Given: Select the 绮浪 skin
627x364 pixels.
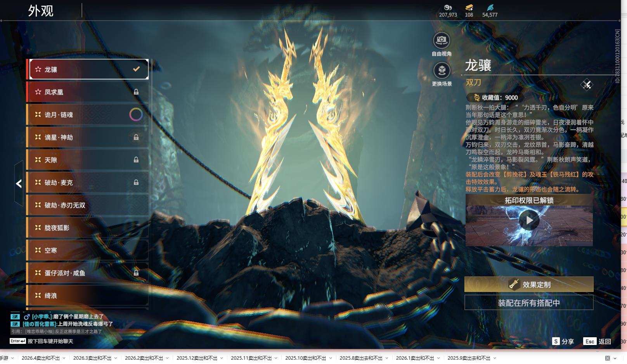Looking at the screenshot, I should tap(88, 295).
